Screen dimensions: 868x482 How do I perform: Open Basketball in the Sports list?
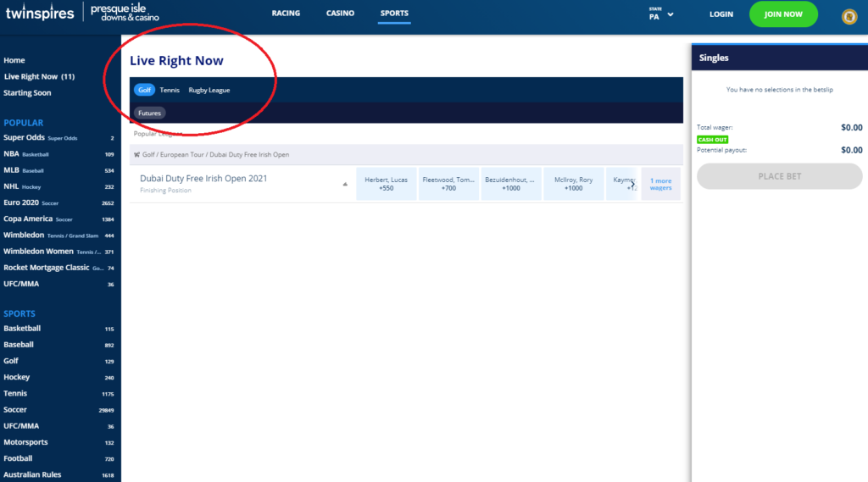tap(58, 328)
